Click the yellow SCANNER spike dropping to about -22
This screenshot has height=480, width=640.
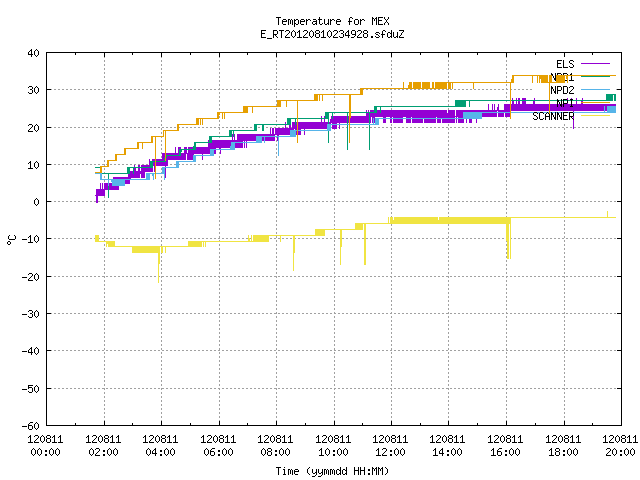tap(159, 265)
